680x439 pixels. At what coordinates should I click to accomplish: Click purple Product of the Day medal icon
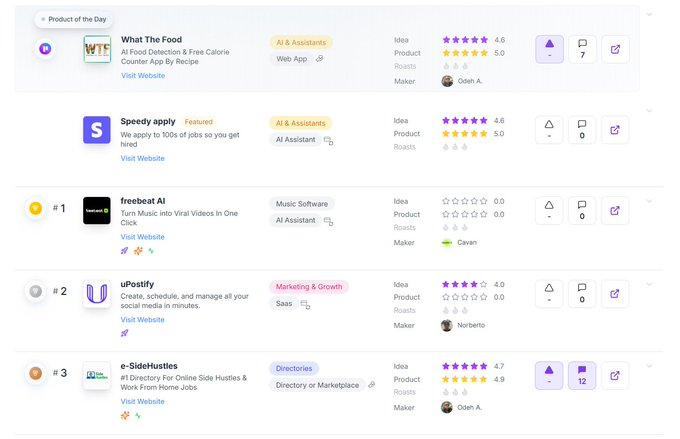45,49
